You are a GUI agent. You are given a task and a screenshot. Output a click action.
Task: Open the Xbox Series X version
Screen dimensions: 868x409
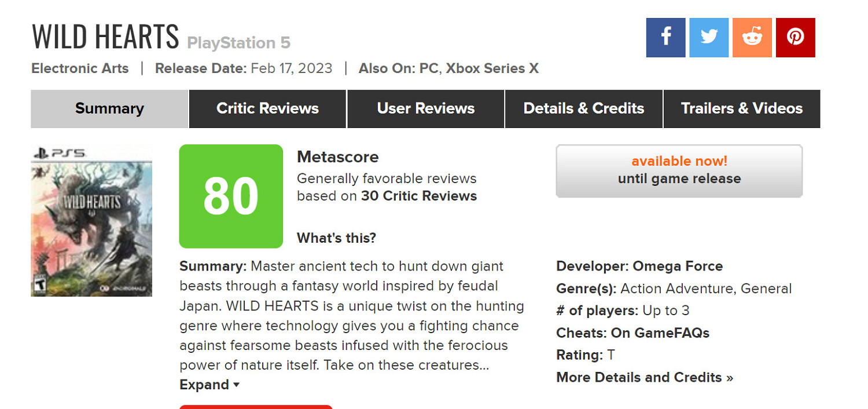pyautogui.click(x=492, y=68)
